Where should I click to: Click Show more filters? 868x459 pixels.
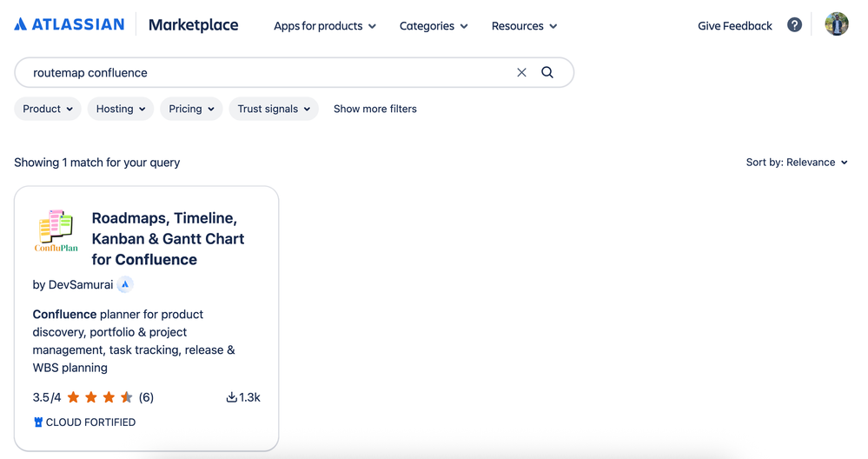click(x=375, y=109)
